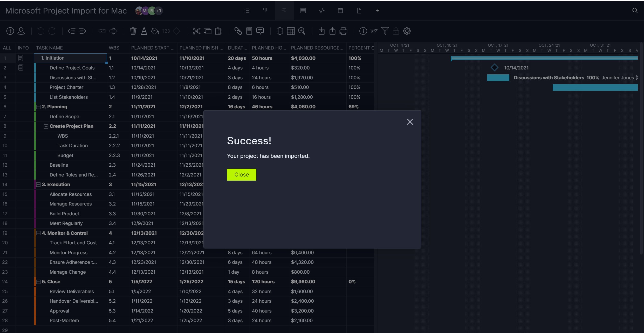The image size is (644, 333).
Task: Click the add task plus icon
Action: [x=10, y=31]
